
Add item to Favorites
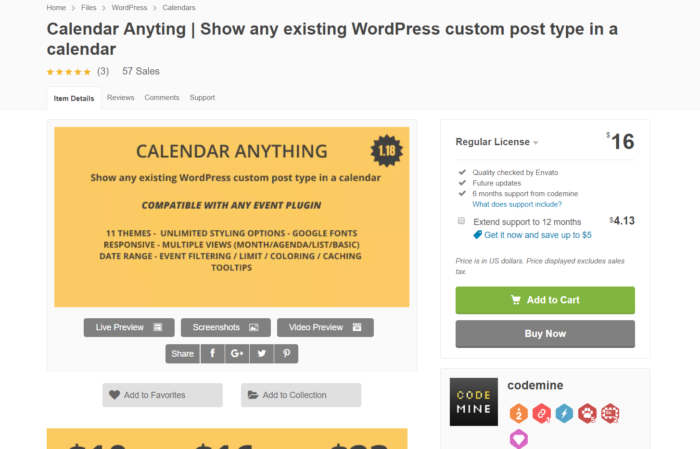[x=162, y=395]
